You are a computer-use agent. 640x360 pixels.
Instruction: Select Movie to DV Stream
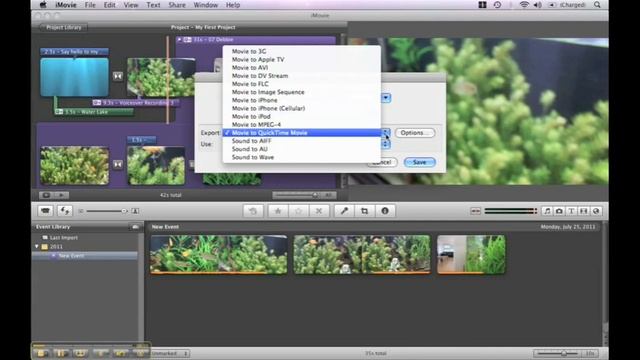pyautogui.click(x=302, y=76)
